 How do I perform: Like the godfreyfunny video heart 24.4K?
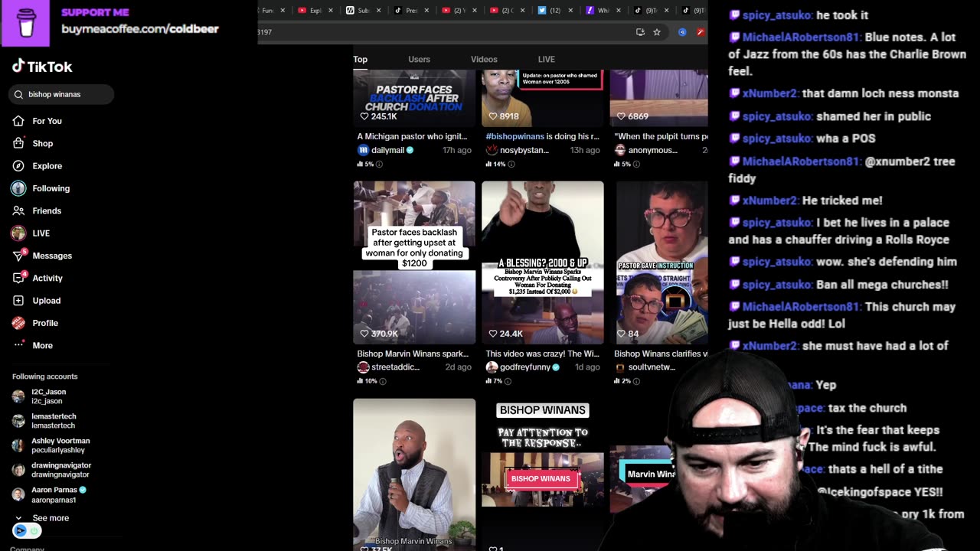tap(493, 334)
